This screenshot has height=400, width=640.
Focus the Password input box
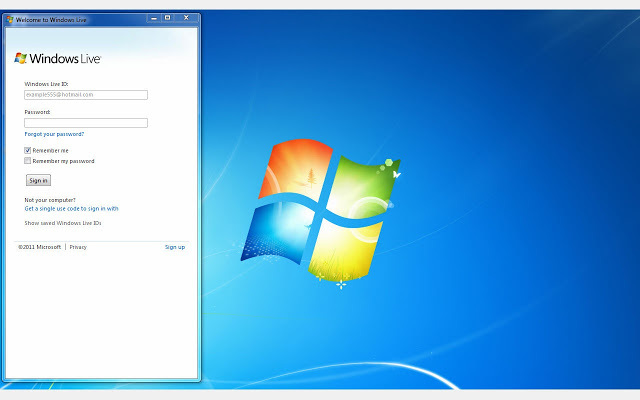coord(86,123)
